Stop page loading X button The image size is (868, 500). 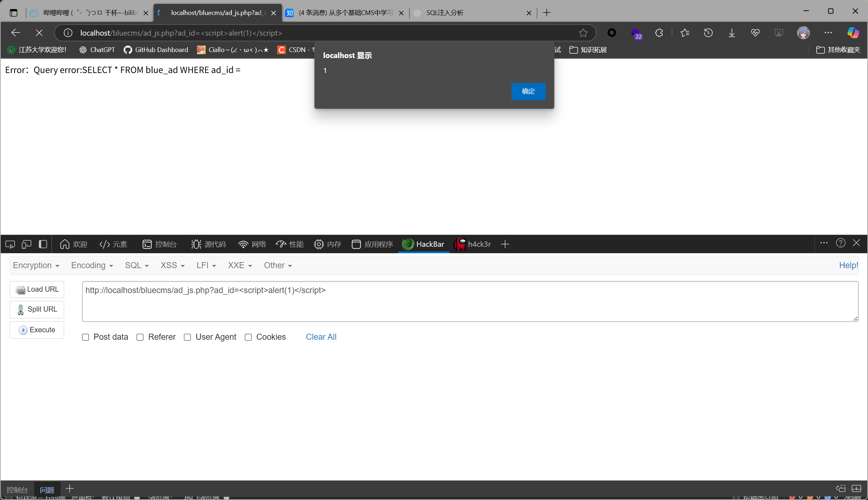(x=39, y=33)
